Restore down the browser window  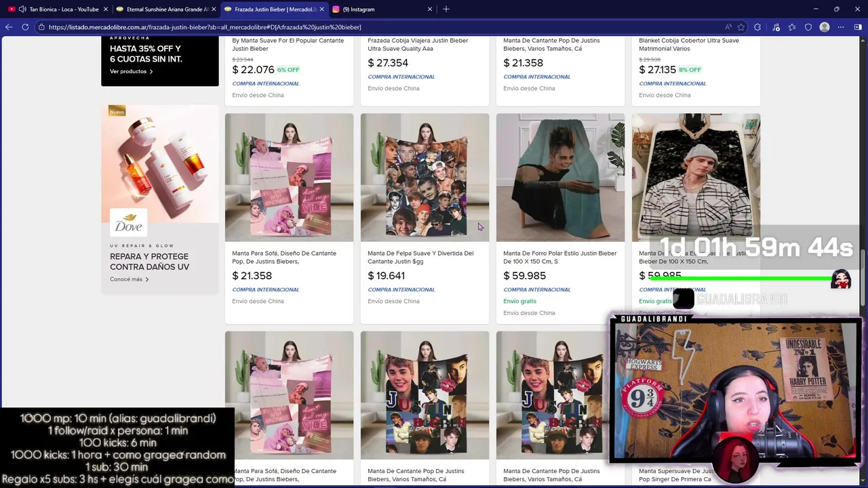click(836, 9)
